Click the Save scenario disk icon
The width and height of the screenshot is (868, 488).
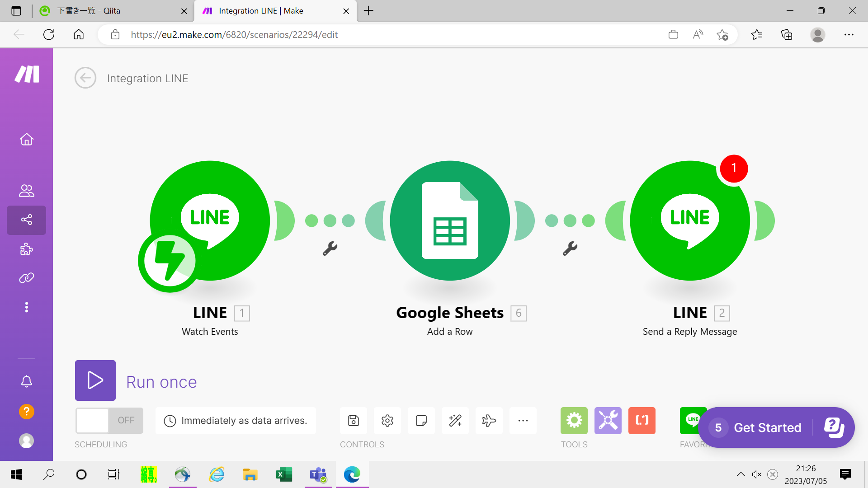(354, 421)
